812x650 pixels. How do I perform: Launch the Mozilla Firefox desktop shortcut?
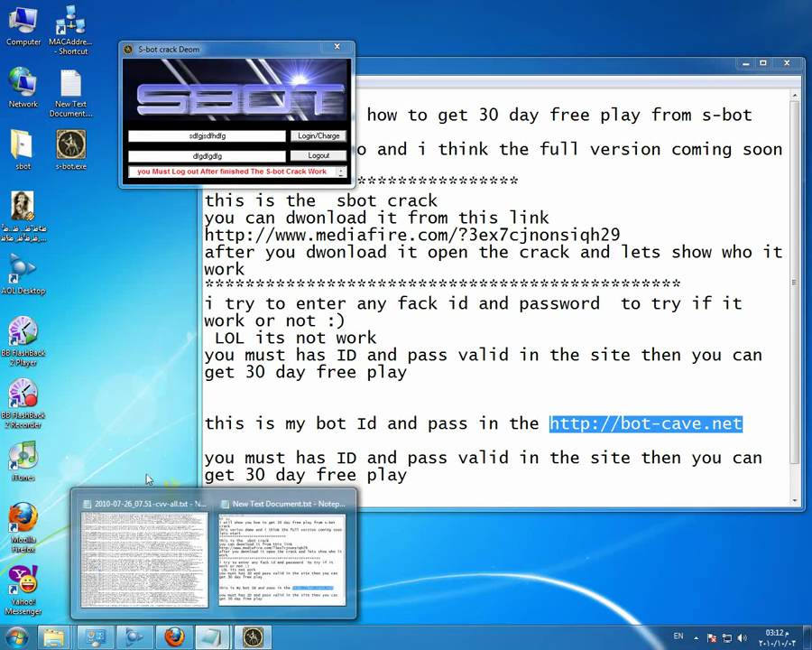click(23, 527)
